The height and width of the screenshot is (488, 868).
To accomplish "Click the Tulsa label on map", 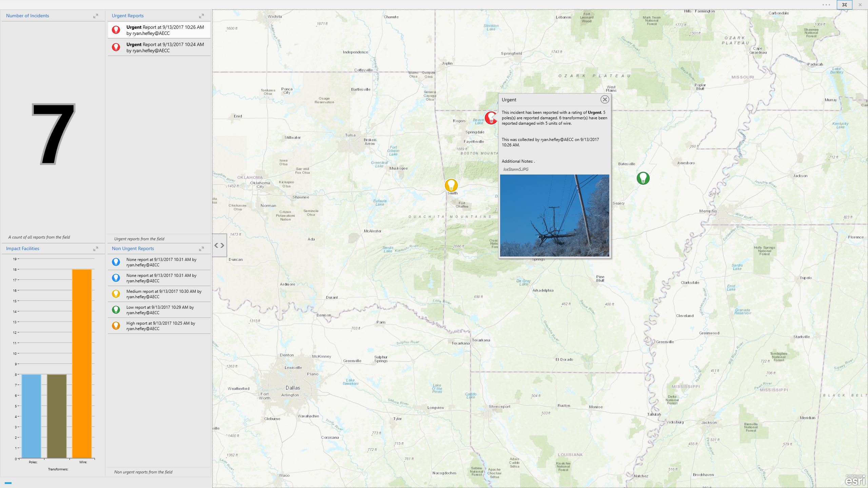I will 350,135.
